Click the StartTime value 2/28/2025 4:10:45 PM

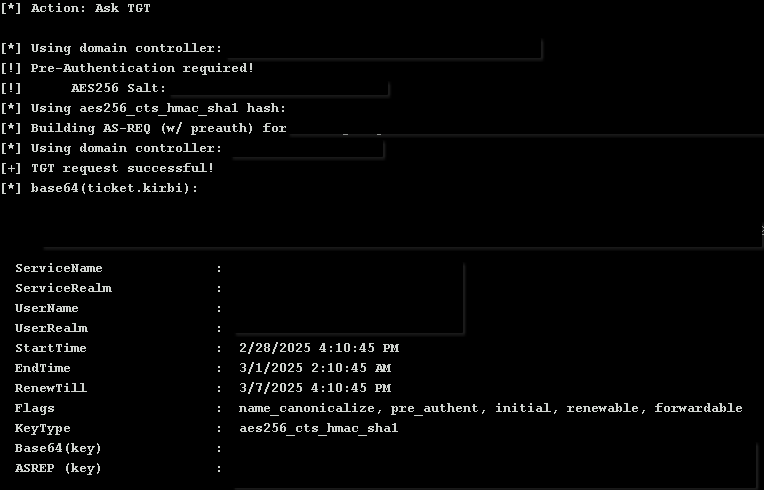point(319,348)
